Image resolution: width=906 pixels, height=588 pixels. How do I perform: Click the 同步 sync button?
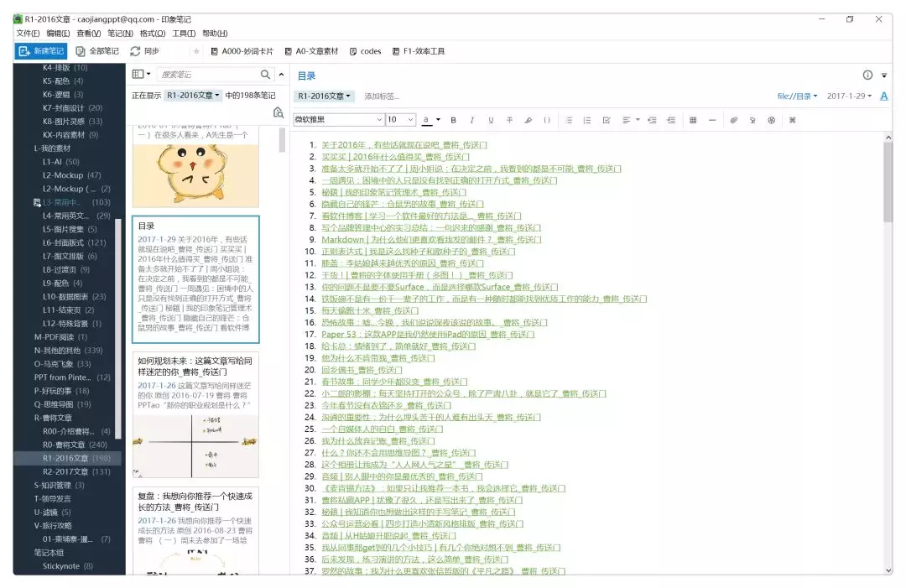coord(145,51)
